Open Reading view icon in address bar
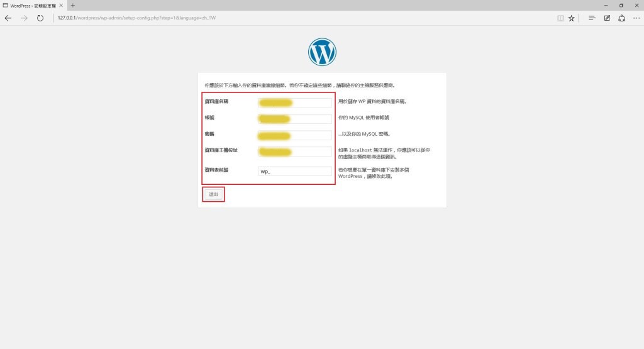This screenshot has height=349, width=644. [x=560, y=18]
